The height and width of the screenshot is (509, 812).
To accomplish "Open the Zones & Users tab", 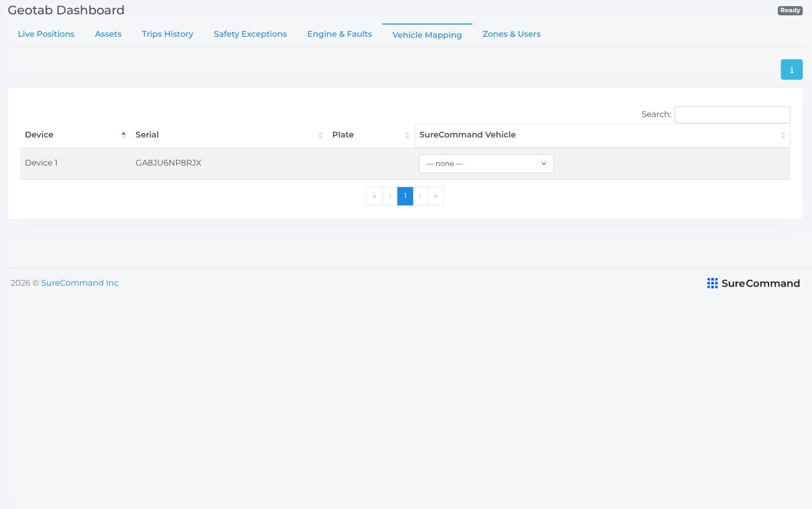I will 511,34.
